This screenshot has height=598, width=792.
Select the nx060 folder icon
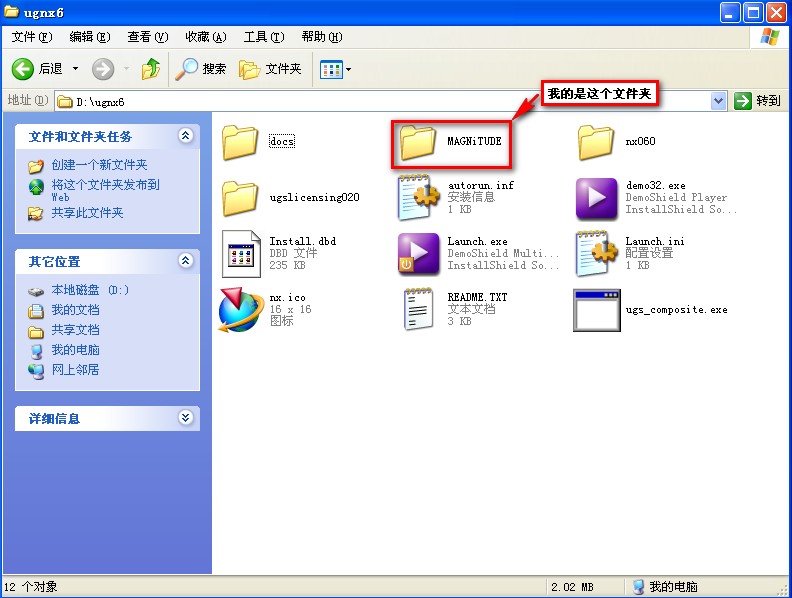point(596,142)
